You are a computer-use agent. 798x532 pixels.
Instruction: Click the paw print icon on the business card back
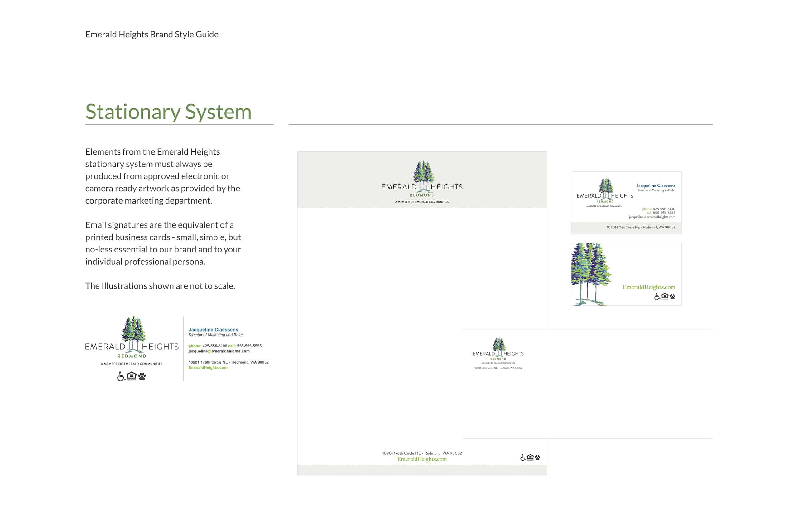pyautogui.click(x=672, y=296)
